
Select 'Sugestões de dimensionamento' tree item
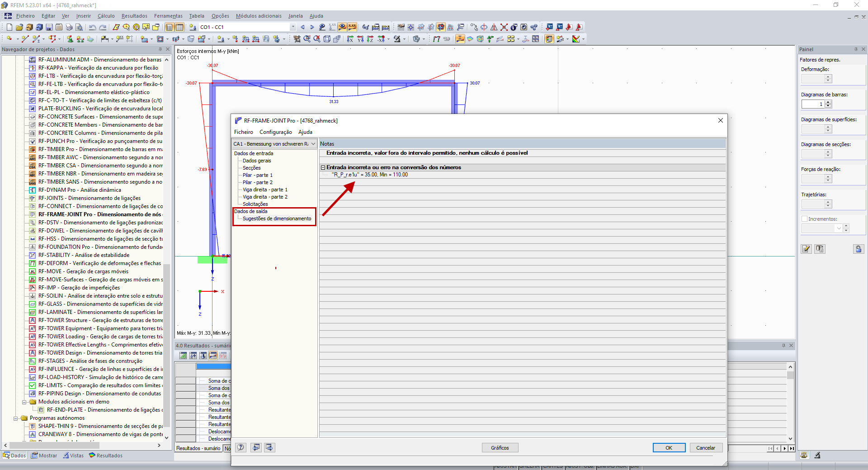(x=277, y=218)
